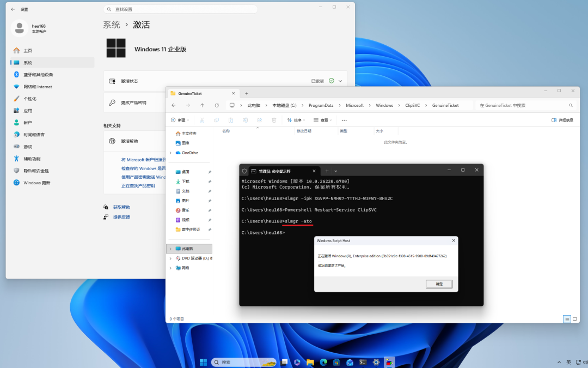The image size is (588, 368).
Task: Launch Microsoft Edge from the taskbar
Action: pos(324,361)
